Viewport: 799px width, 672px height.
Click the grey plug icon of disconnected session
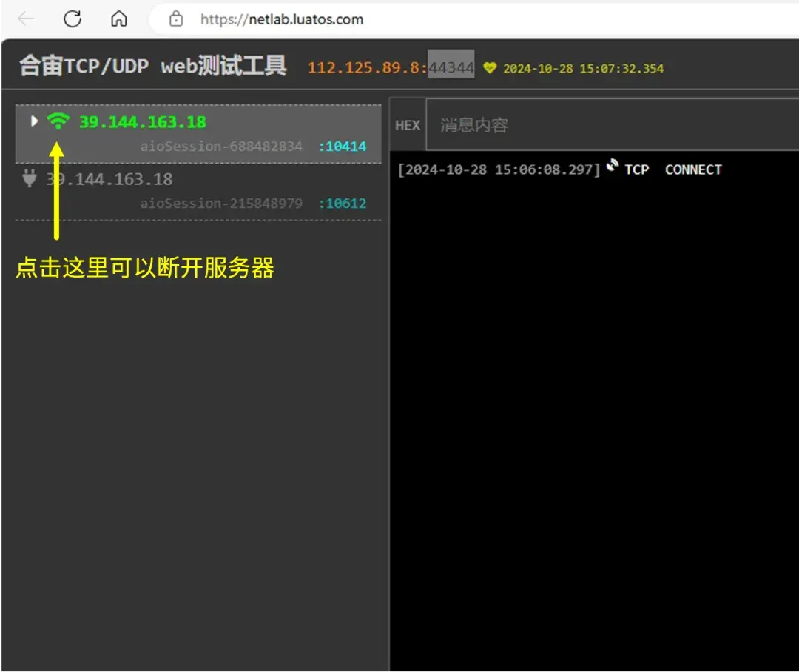[x=30, y=178]
